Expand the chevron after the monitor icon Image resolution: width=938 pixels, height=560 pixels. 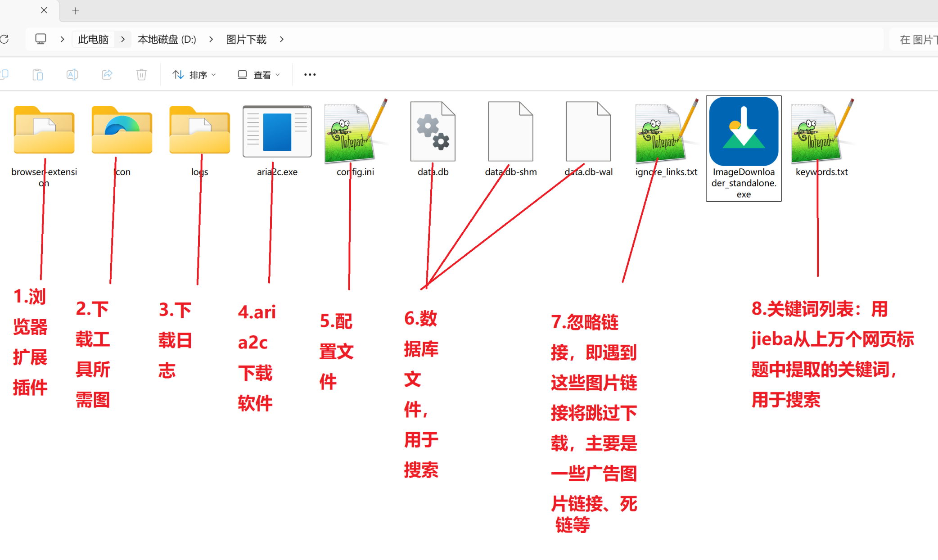point(62,39)
